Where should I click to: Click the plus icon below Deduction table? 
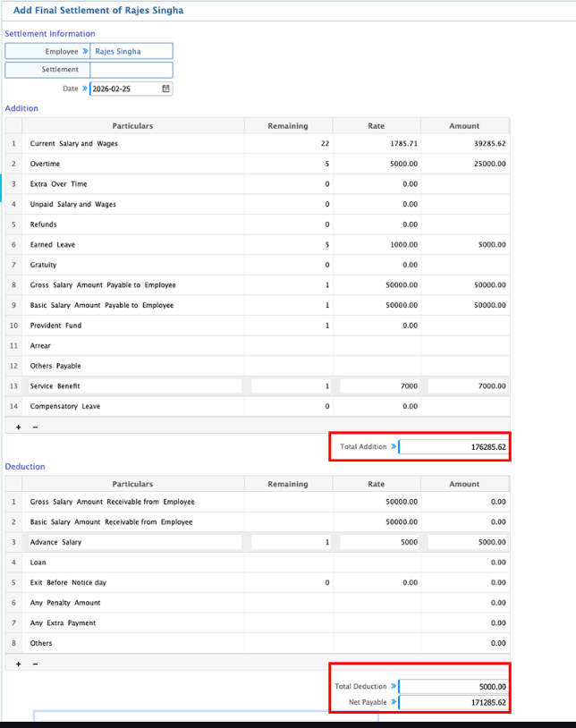[x=19, y=664]
